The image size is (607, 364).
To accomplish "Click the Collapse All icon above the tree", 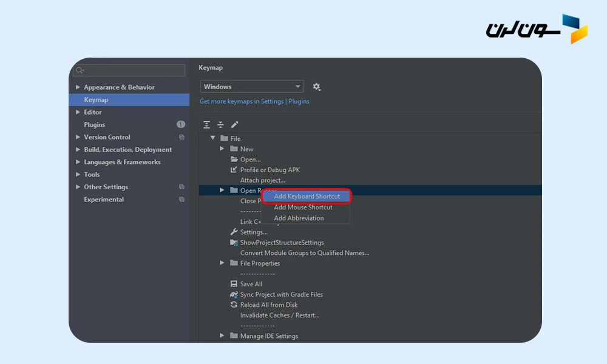I will [220, 124].
